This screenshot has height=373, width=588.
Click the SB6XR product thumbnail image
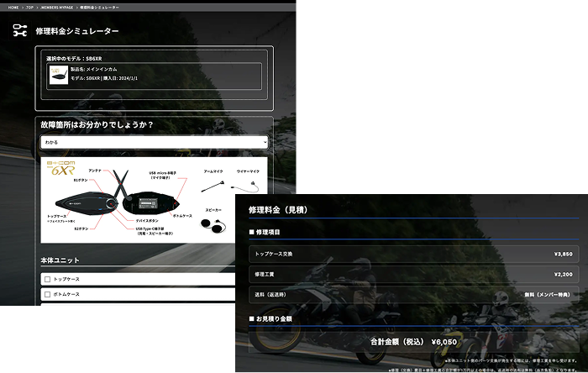59,75
